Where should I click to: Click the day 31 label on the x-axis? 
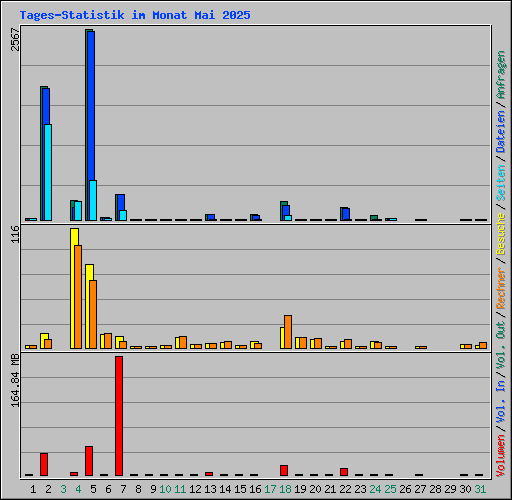point(480,489)
